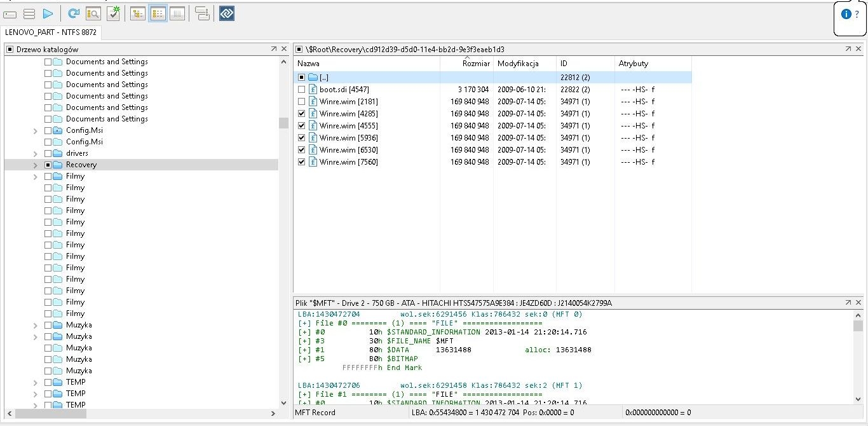Click the boot.sdi file icon
This screenshot has height=426, width=868.
[313, 90]
